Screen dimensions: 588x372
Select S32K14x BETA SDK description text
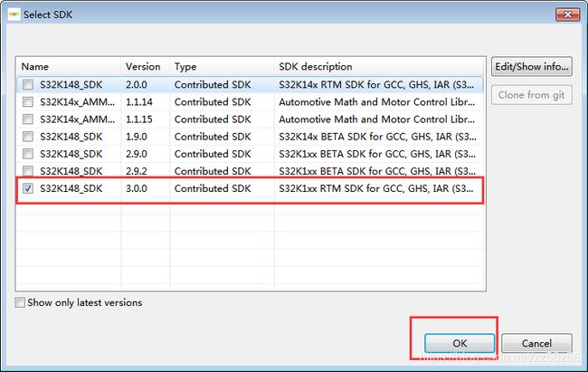pyautogui.click(x=377, y=137)
